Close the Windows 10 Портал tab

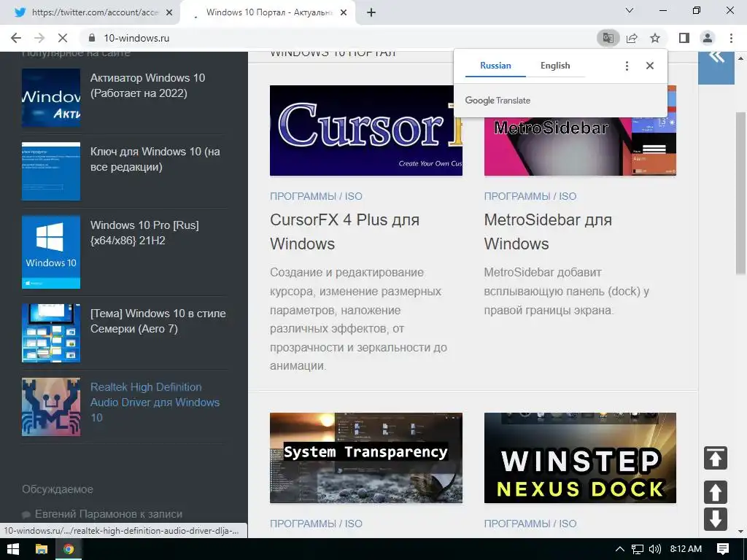[344, 13]
